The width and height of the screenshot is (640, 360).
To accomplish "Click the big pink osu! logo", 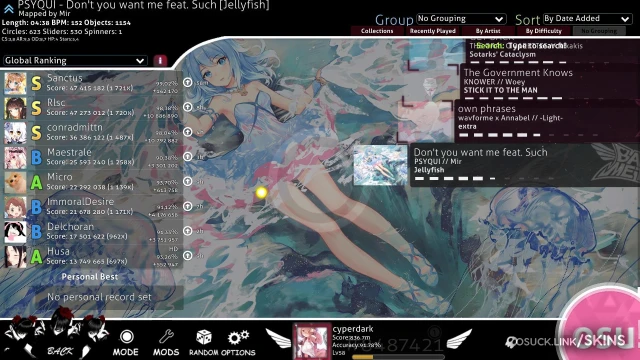I will point(602,327).
